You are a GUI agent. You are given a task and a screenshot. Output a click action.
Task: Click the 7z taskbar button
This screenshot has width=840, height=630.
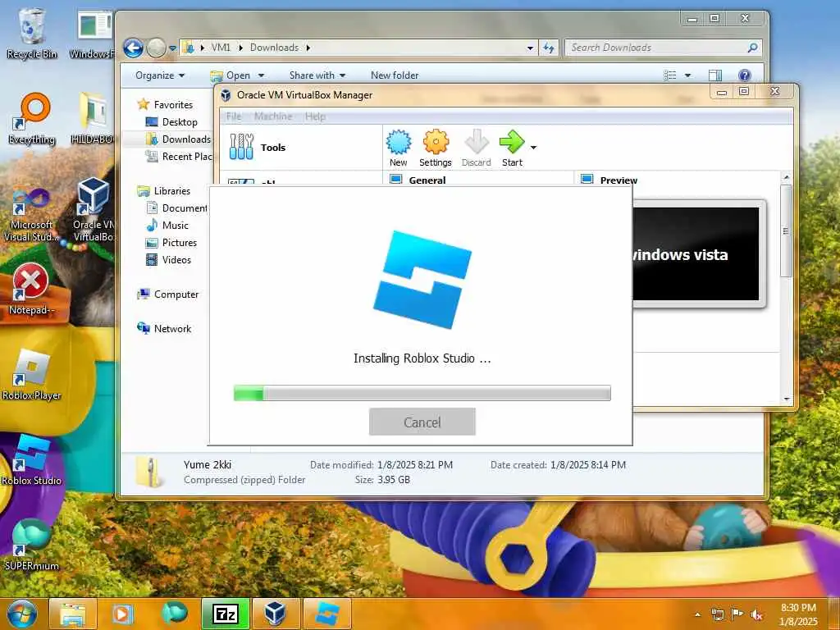[226, 614]
